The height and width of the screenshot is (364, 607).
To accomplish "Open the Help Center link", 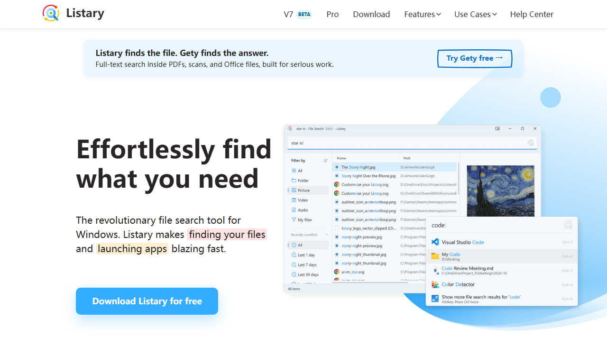I will pos(532,14).
